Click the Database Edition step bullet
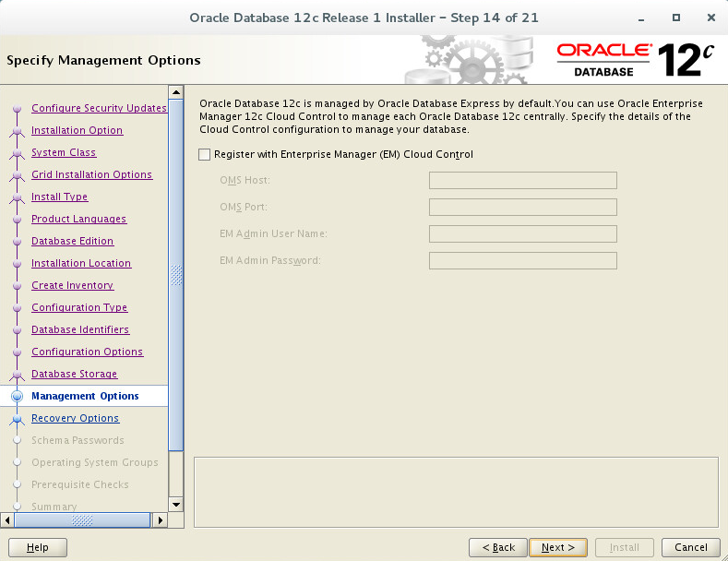This screenshot has width=728, height=561. (18, 242)
